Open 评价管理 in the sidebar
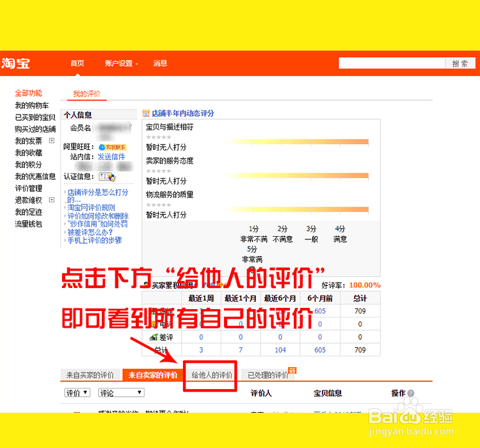Viewport: 480px width, 448px height. click(28, 188)
